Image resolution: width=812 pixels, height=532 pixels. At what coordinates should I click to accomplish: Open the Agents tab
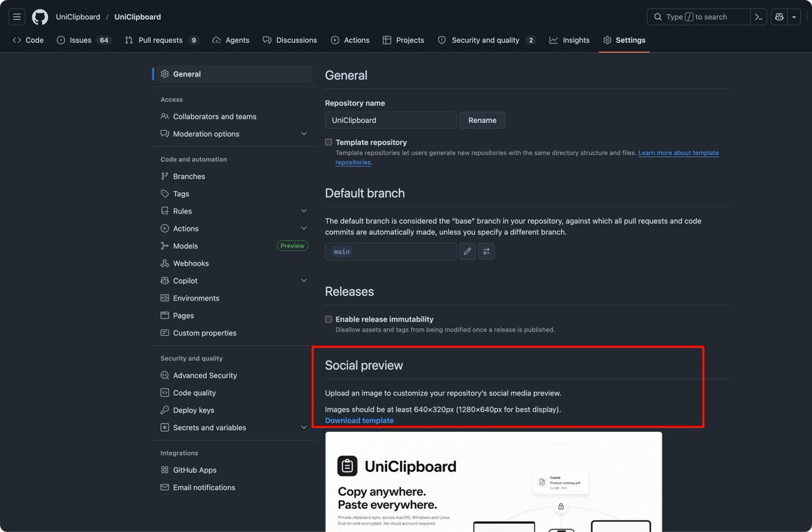pyautogui.click(x=231, y=40)
